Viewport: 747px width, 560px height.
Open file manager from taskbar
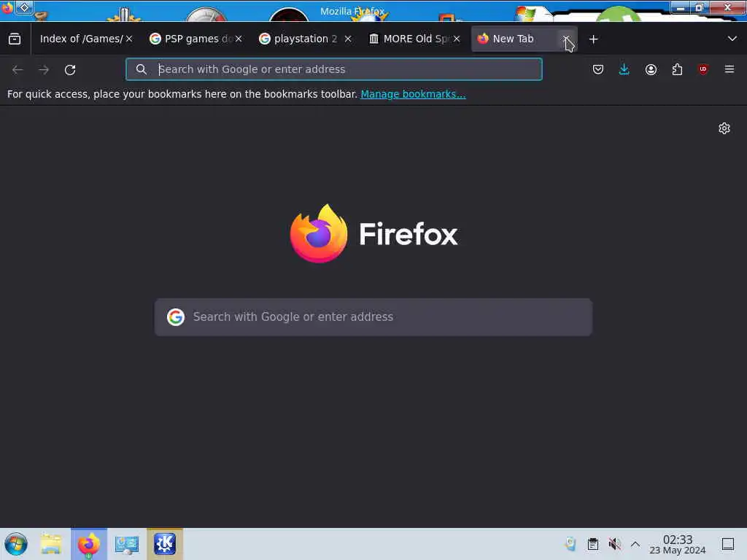tap(51, 544)
